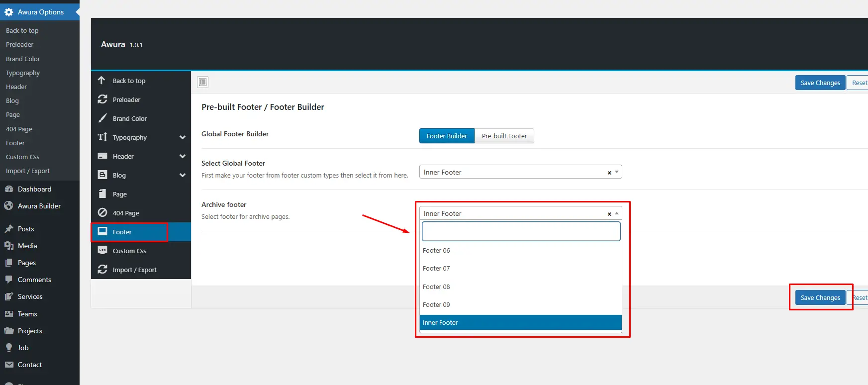Choose Footer 07 from the list
The height and width of the screenshot is (385, 868).
pos(521,268)
